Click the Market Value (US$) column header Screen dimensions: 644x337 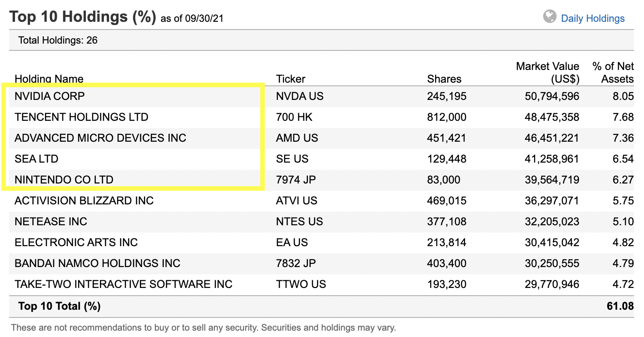coord(548,73)
